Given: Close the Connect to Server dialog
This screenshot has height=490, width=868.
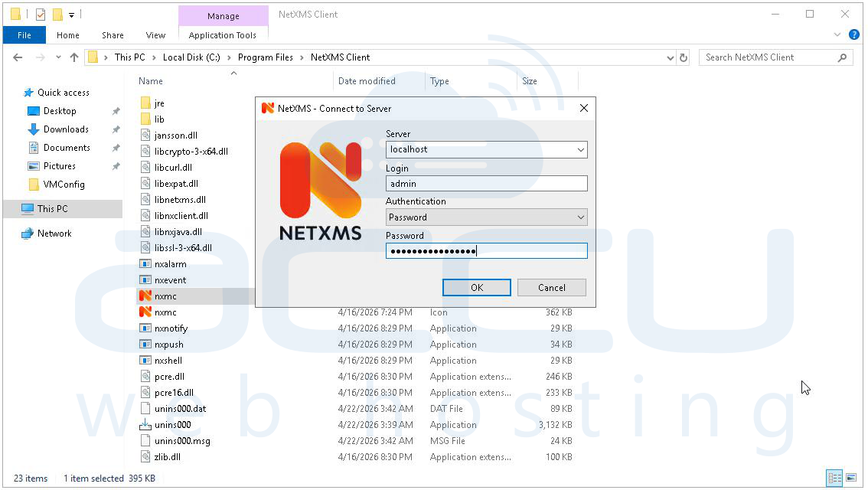Looking at the screenshot, I should [x=583, y=108].
